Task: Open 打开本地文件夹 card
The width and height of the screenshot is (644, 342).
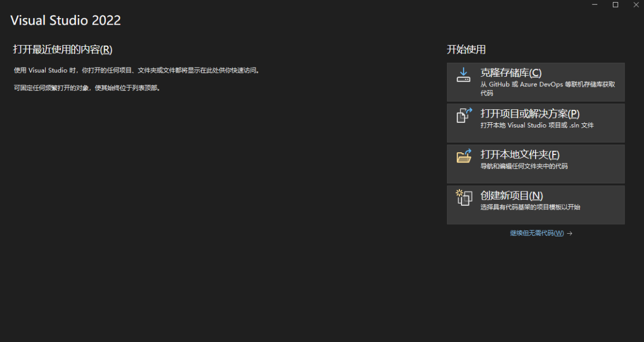Action: pos(535,163)
